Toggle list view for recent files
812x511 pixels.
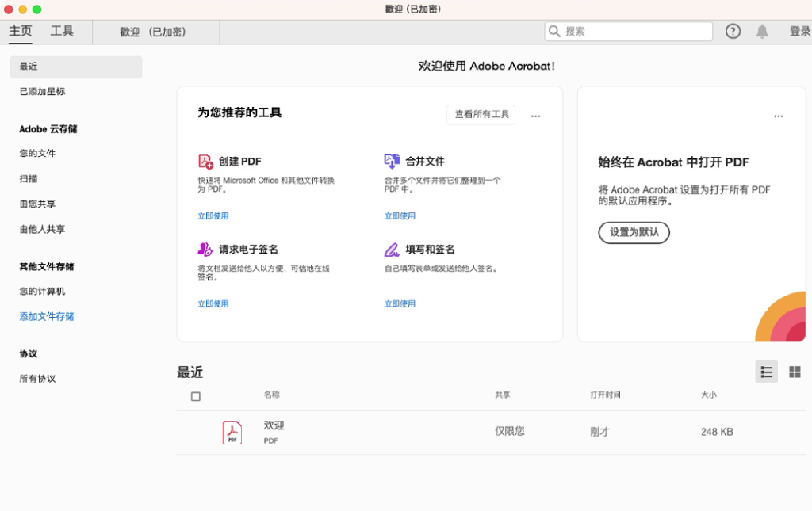click(x=766, y=371)
